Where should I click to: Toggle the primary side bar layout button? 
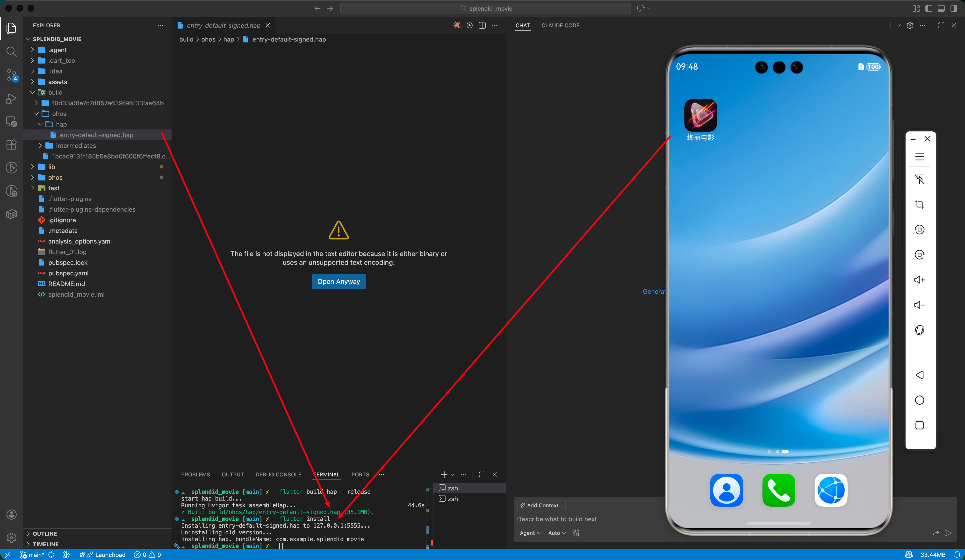928,8
